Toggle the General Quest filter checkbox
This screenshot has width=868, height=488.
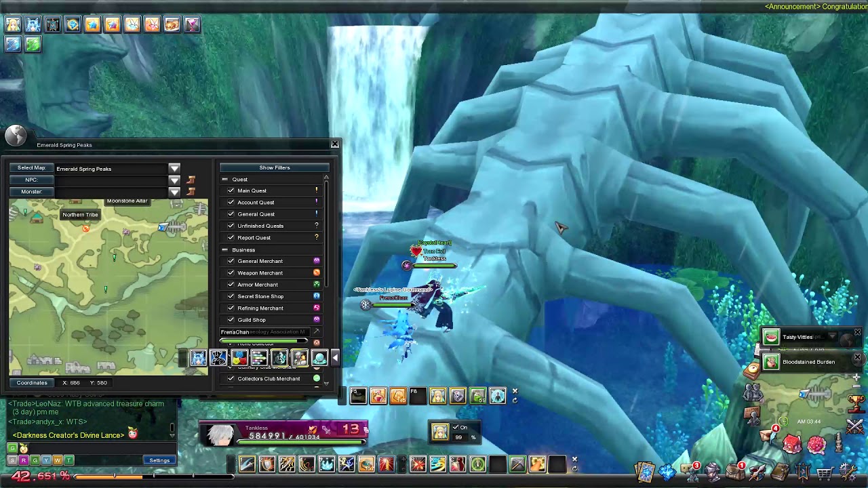coord(231,214)
